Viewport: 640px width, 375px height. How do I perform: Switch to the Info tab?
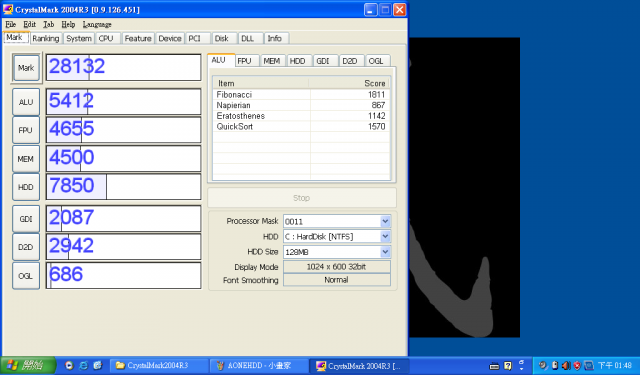[x=275, y=38]
